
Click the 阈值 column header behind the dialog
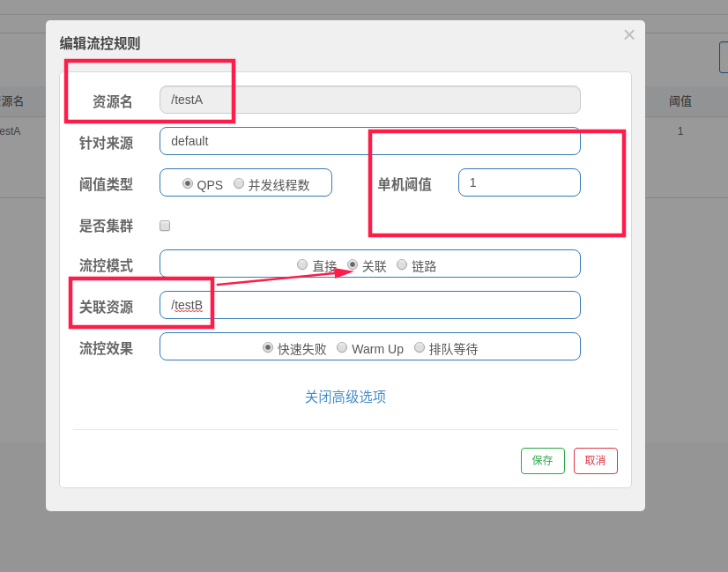pos(680,100)
